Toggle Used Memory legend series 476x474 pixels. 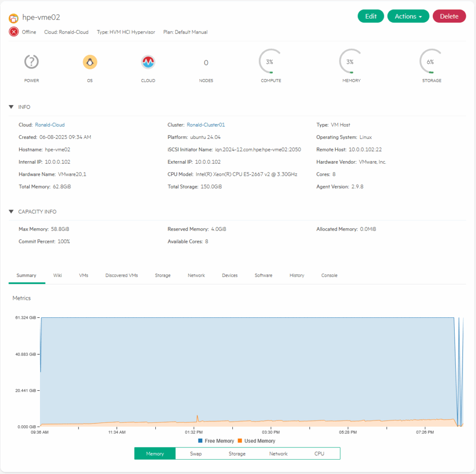click(257, 441)
